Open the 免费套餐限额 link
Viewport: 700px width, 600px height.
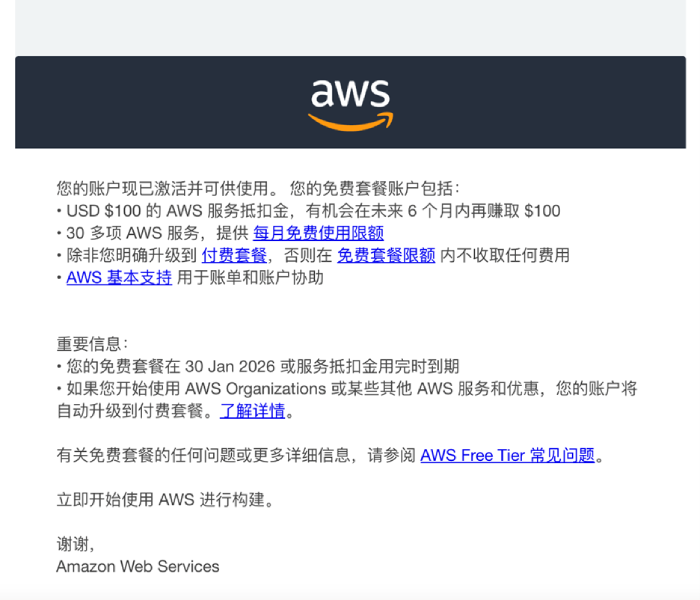(x=386, y=255)
